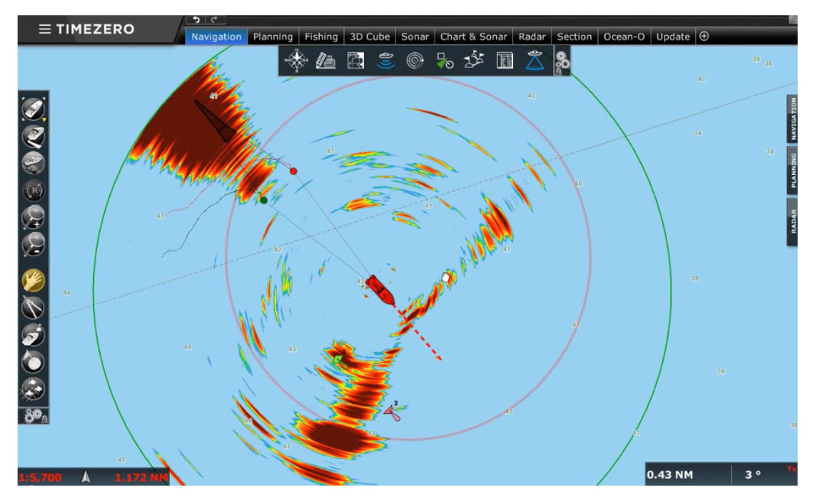816x504 pixels.
Task: Click the undo arrow button
Action: 197,20
